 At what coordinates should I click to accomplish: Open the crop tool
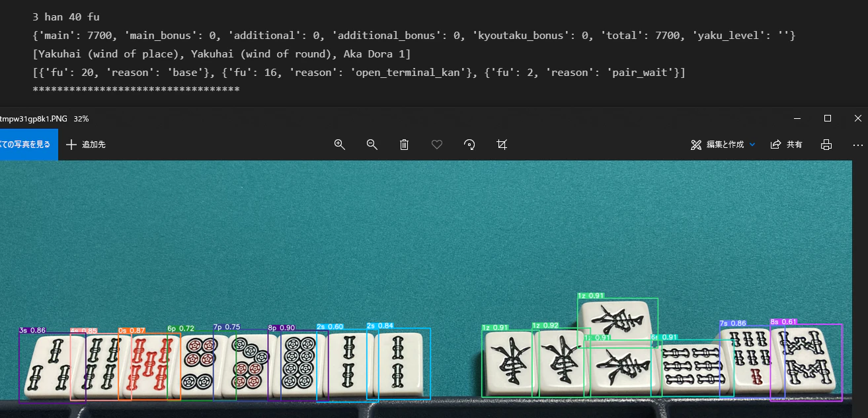pyautogui.click(x=502, y=145)
